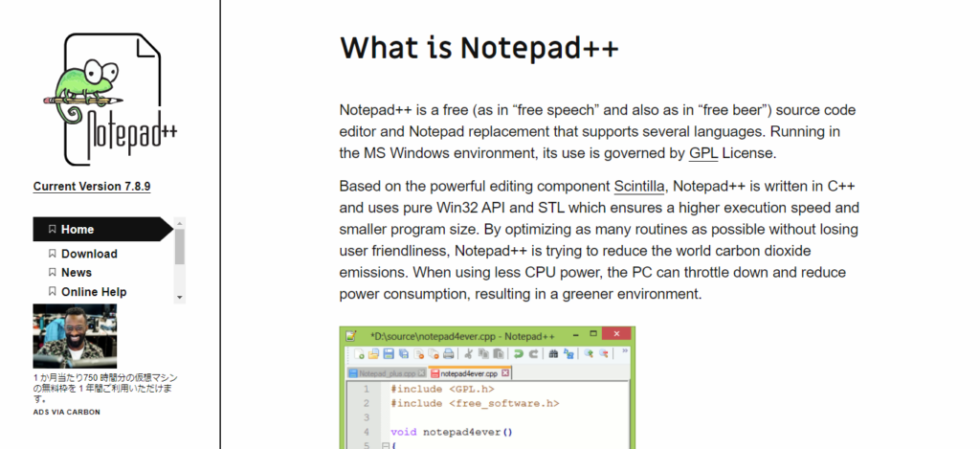Click the 'void notepad4ever()' code line

452,432
